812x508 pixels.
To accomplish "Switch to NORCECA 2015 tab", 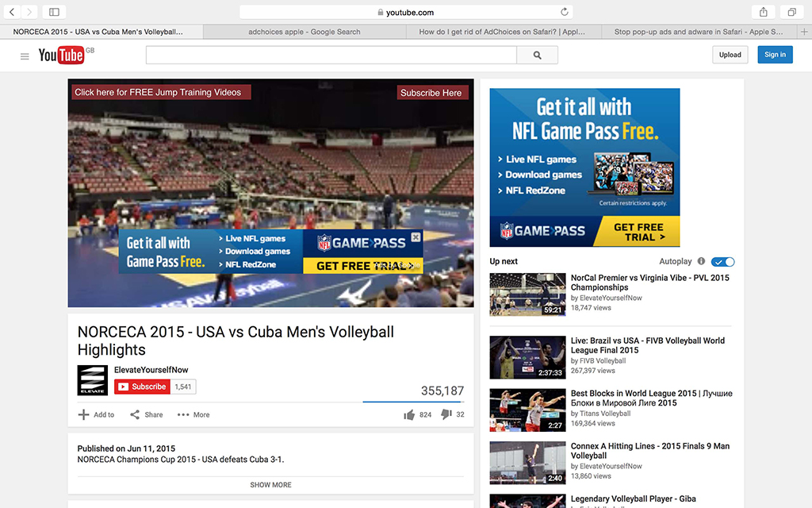I will pyautogui.click(x=101, y=32).
